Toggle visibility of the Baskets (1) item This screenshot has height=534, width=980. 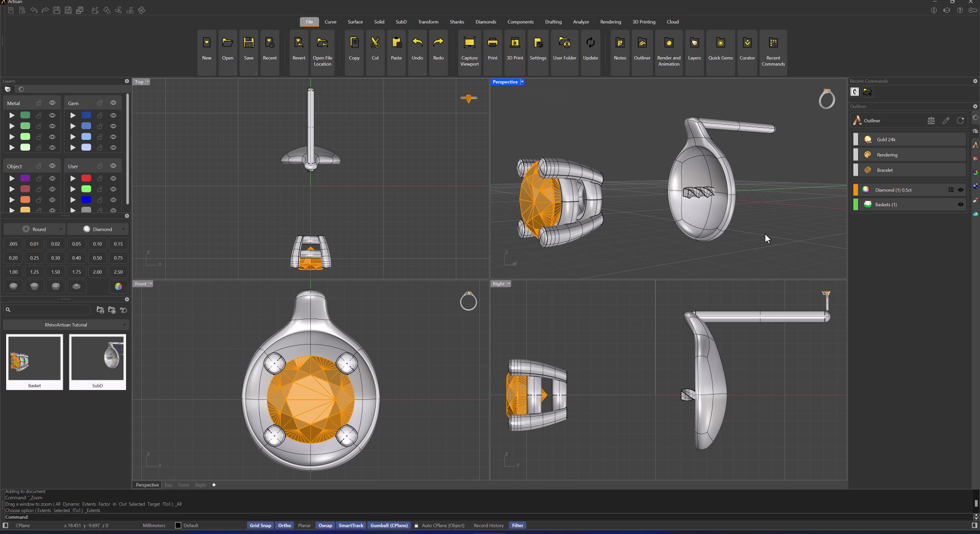(x=961, y=205)
